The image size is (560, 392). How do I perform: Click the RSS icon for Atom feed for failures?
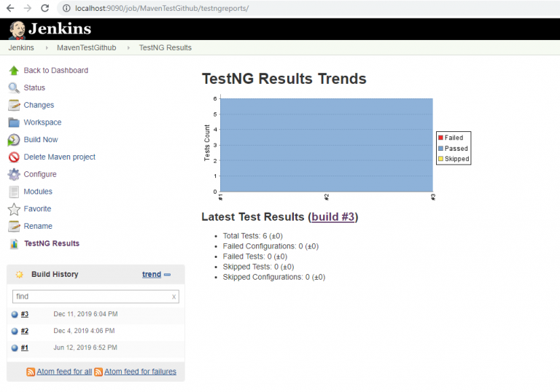[98, 372]
